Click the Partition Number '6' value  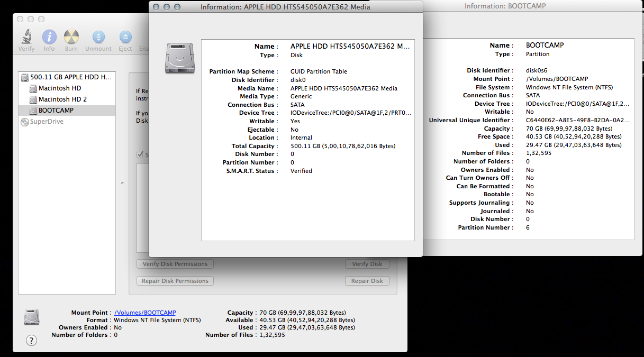[528, 227]
